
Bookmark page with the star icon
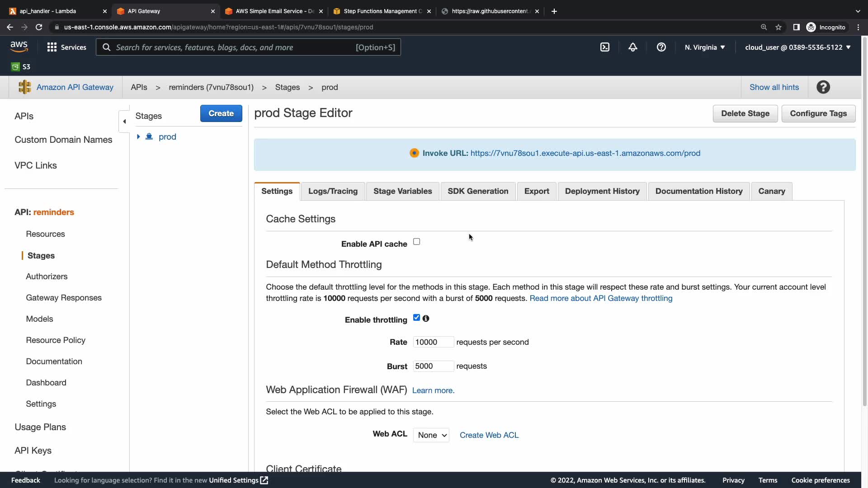778,27
